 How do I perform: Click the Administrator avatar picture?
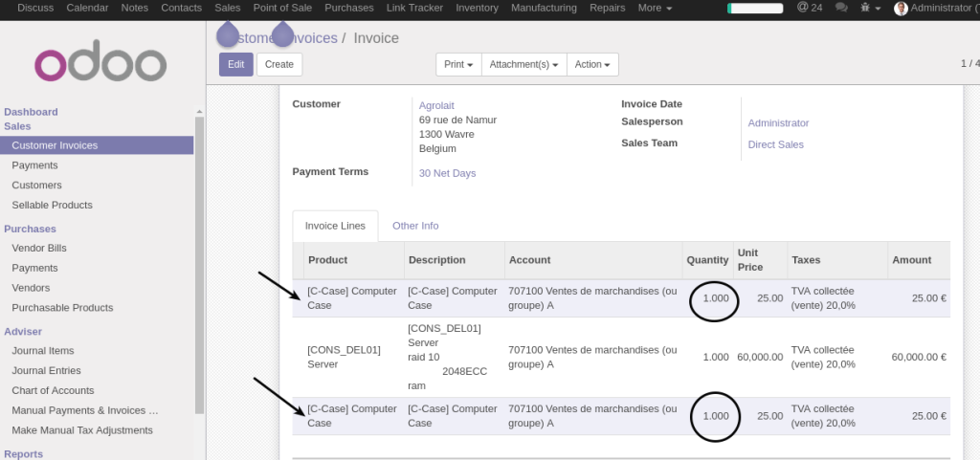901,9
